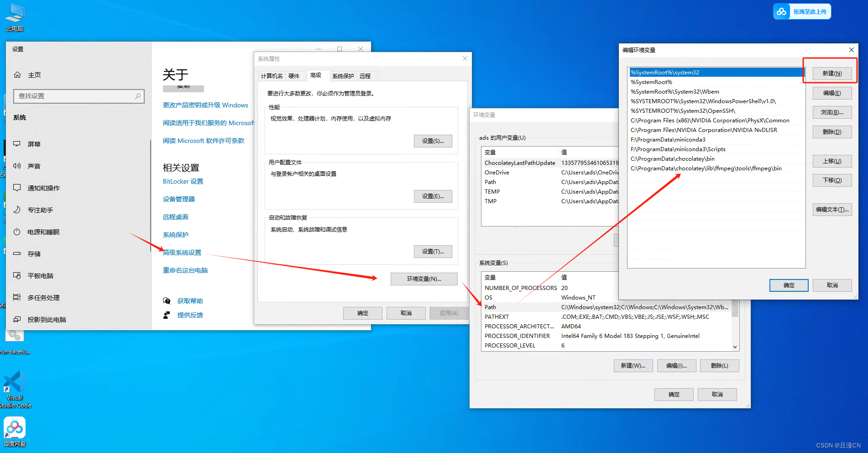Click Edit (编辑(E)) in Edit environment variable
Image resolution: width=868 pixels, height=453 pixels.
point(832,93)
